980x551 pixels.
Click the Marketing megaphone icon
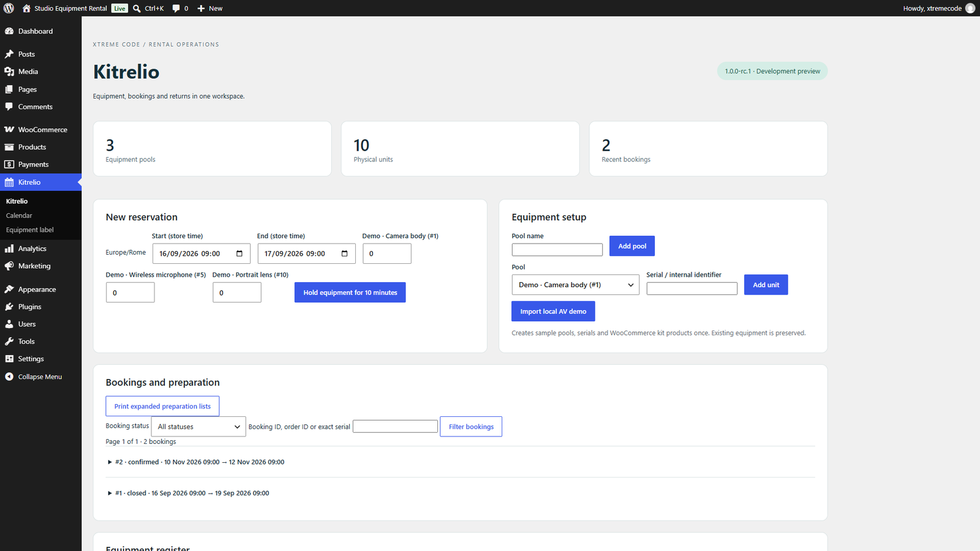pos(9,266)
